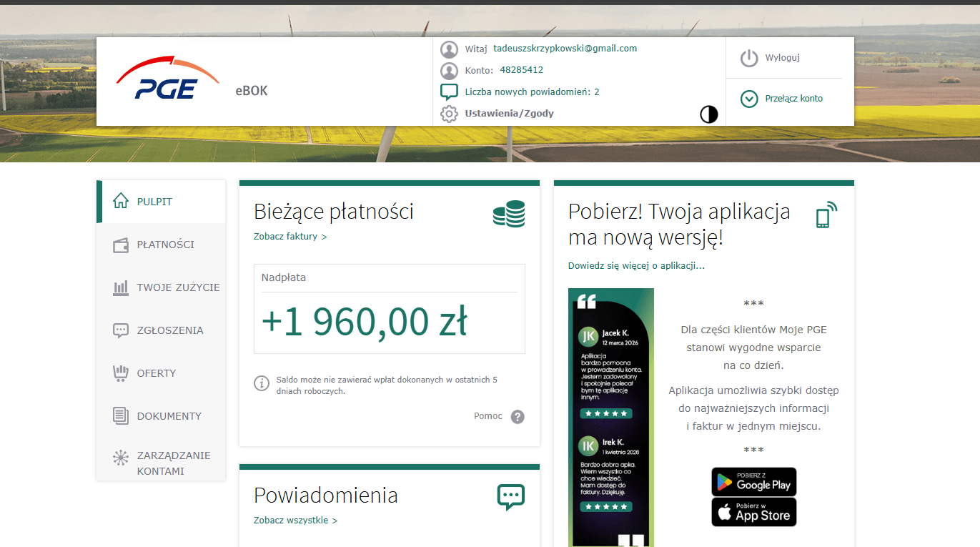Click the document icon for Dokumenty

(x=121, y=415)
